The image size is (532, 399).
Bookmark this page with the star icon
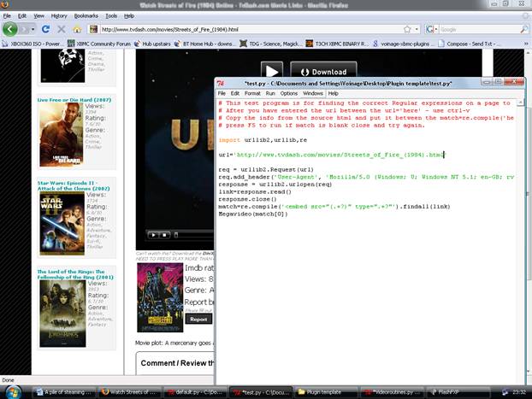(407, 30)
